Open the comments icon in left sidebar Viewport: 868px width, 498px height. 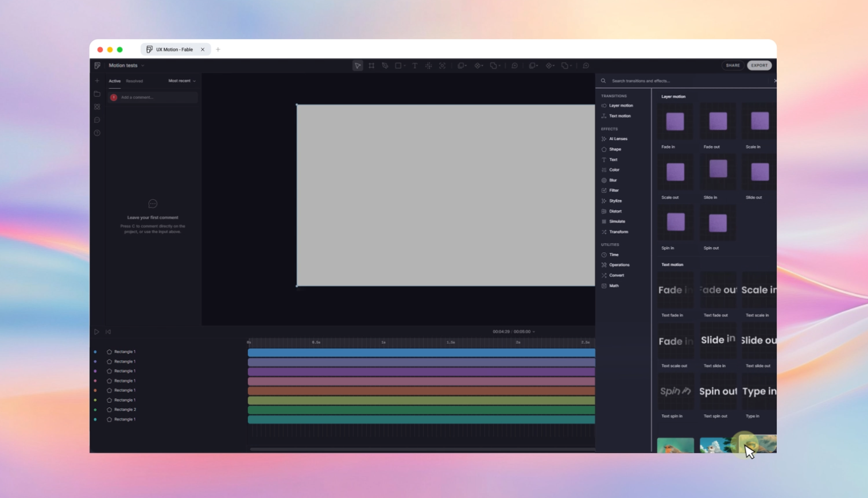(97, 120)
